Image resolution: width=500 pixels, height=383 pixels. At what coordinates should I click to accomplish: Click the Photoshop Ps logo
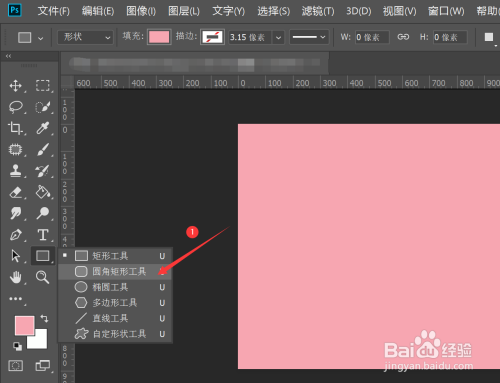point(15,10)
